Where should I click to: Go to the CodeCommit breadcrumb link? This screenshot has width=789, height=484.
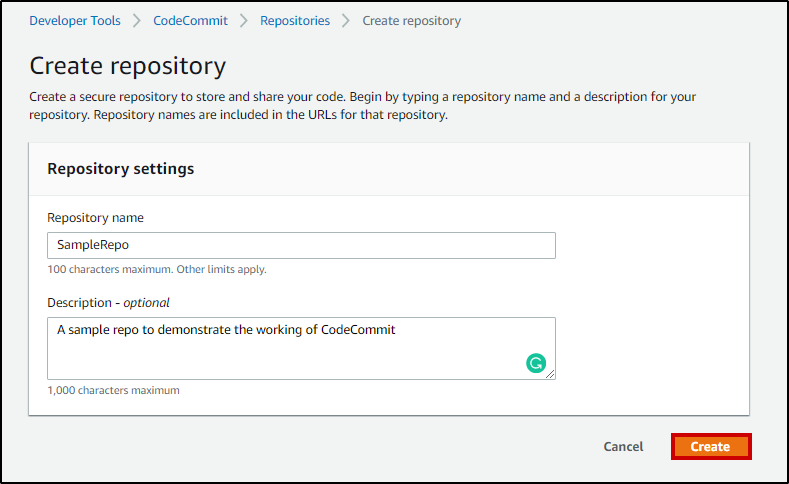click(x=190, y=21)
